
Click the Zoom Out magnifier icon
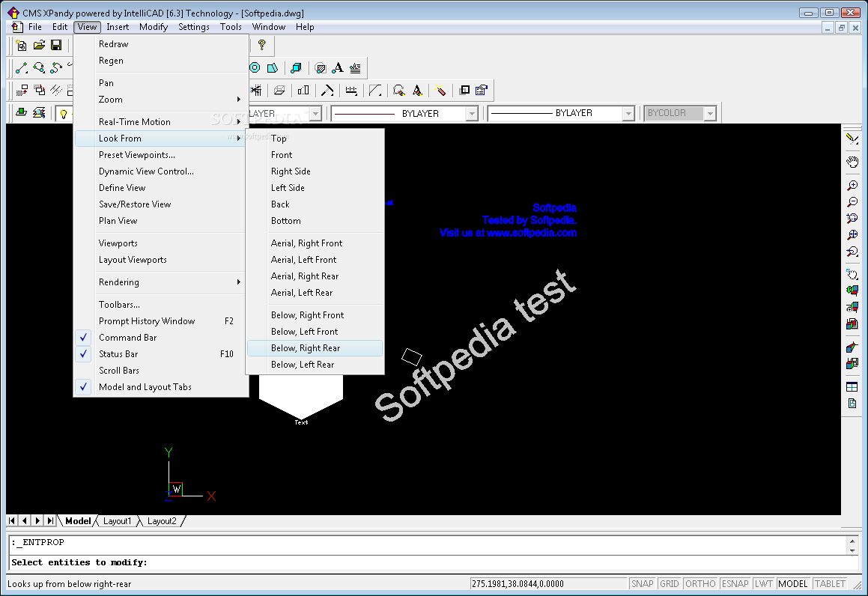coord(852,202)
